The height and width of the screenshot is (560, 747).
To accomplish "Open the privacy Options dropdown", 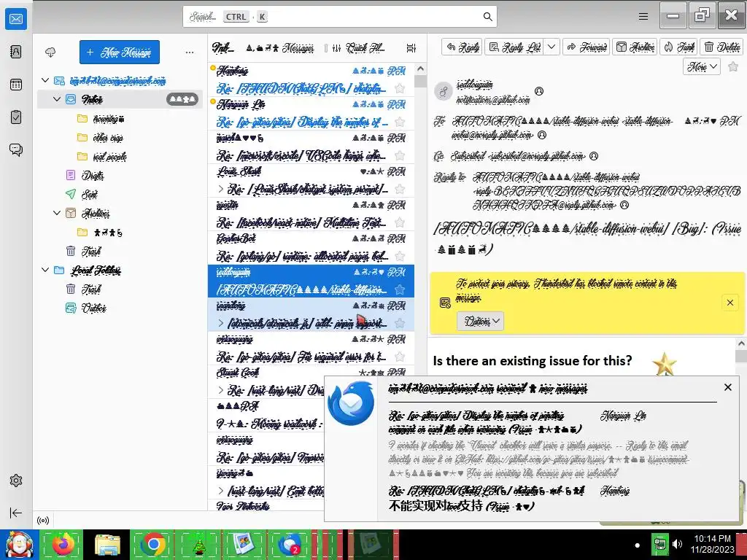I will pos(480,321).
